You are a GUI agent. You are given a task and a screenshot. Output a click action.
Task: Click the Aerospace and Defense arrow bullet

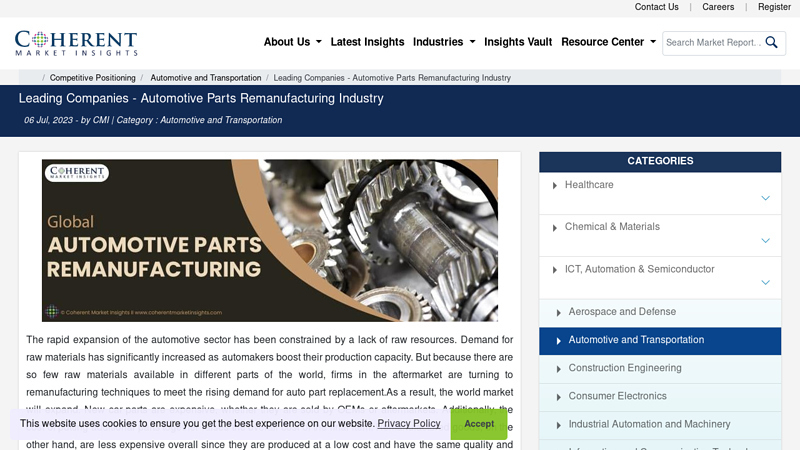tap(559, 313)
